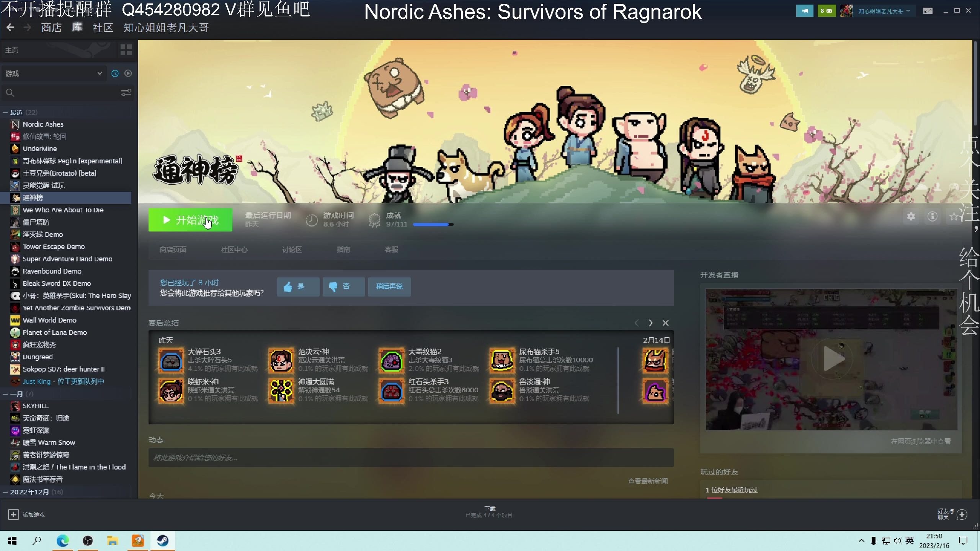Open the achievements badge icon
The image size is (980, 551).
click(x=374, y=220)
